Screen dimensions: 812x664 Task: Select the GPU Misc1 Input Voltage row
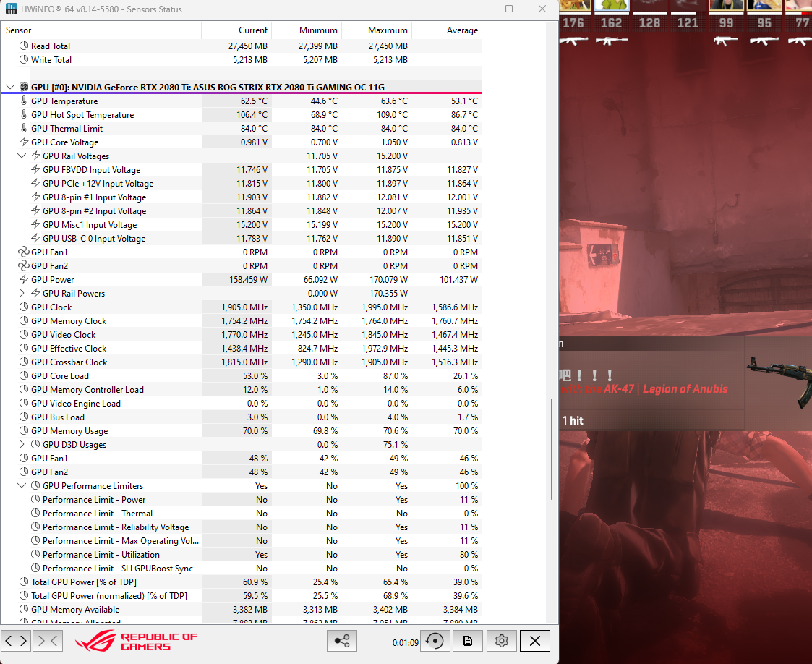pos(242,225)
